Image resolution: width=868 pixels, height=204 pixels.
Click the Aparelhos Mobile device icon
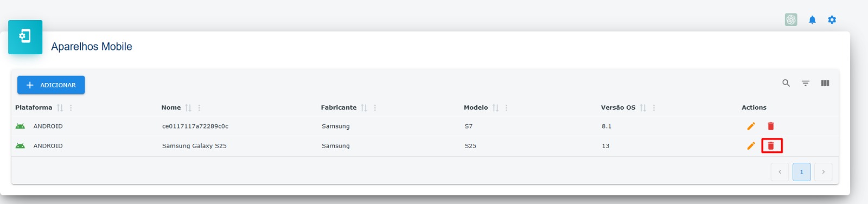click(25, 37)
